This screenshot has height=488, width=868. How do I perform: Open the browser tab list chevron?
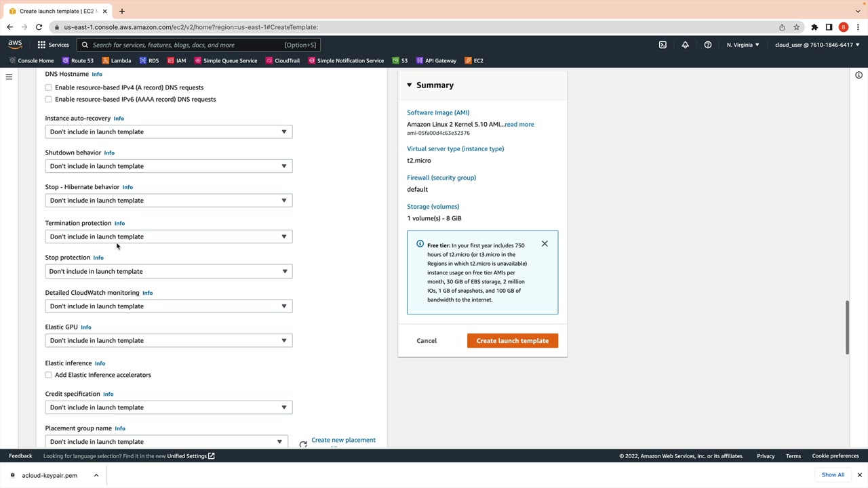tap(858, 11)
